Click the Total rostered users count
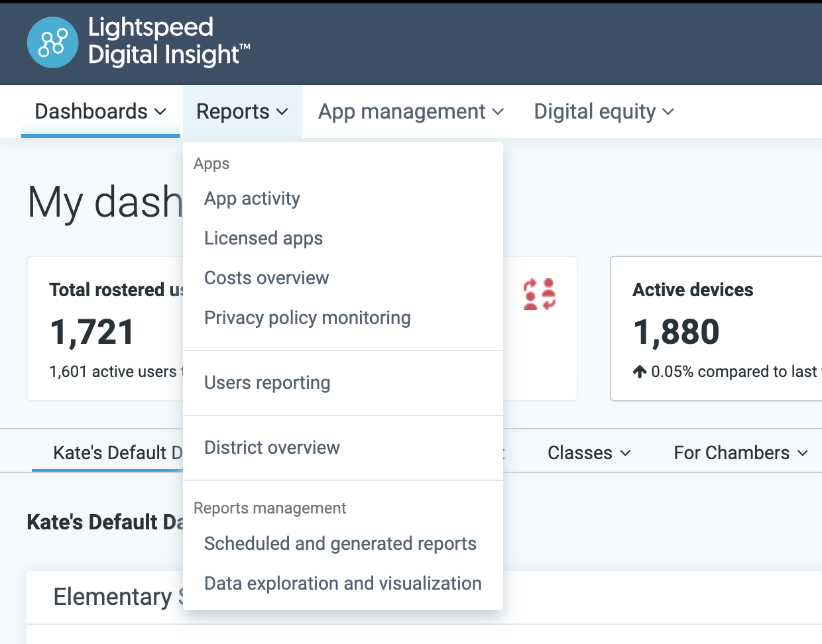 coord(91,333)
